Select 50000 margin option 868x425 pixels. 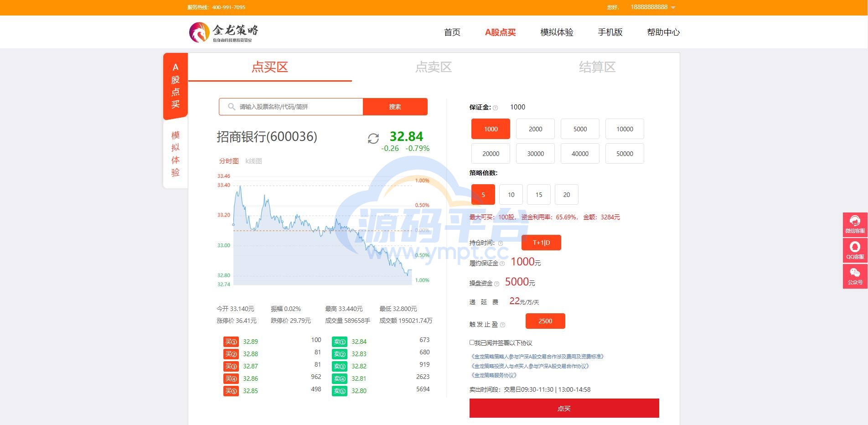tap(625, 154)
